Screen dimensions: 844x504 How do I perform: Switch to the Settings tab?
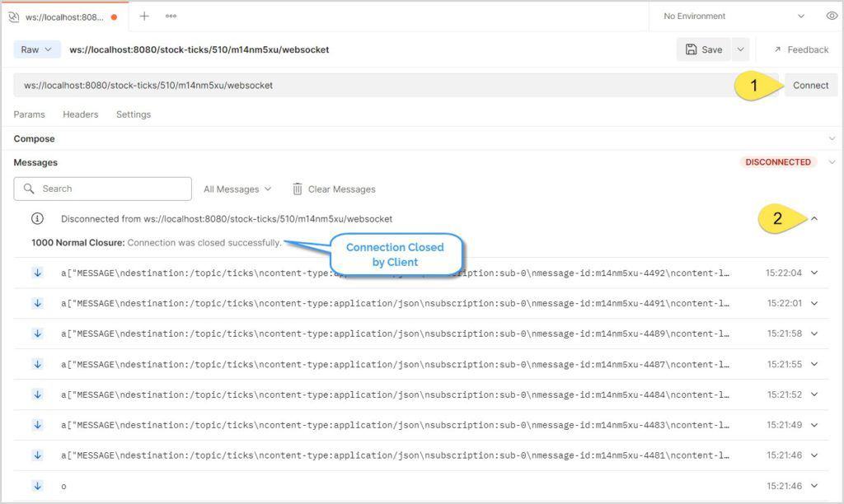pos(133,114)
